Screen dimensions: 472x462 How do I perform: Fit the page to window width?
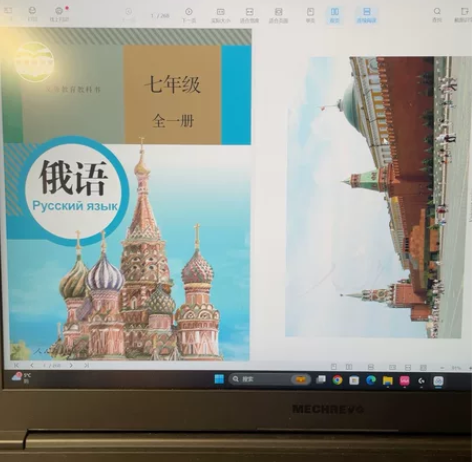point(249,15)
